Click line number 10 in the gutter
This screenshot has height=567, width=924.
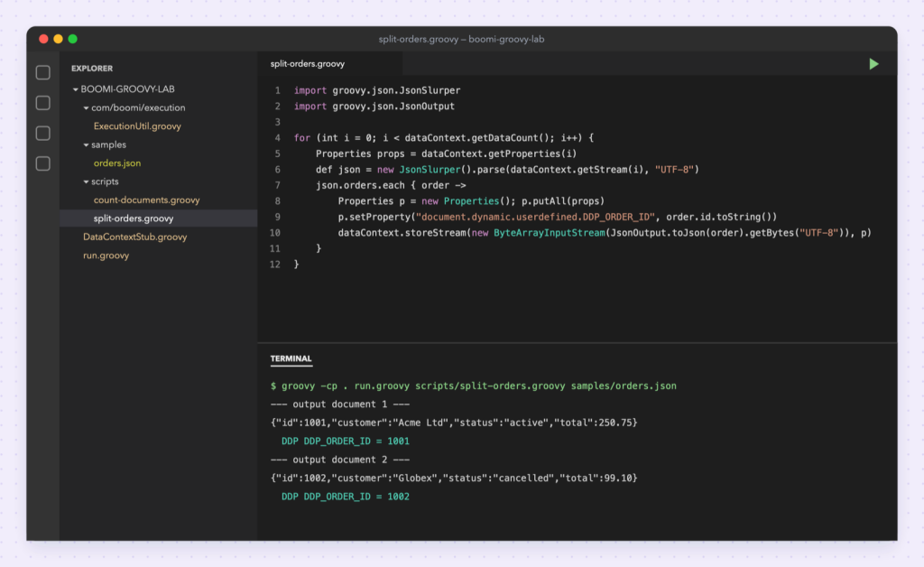(x=275, y=233)
